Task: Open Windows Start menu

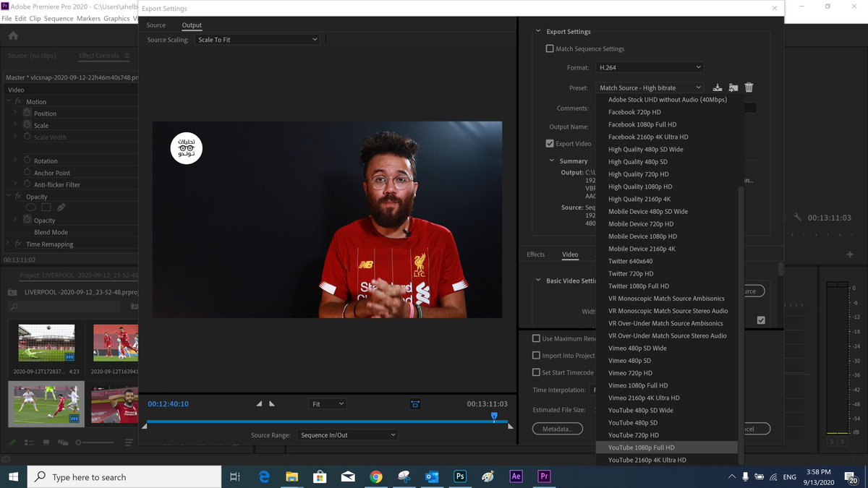Action: [14, 476]
